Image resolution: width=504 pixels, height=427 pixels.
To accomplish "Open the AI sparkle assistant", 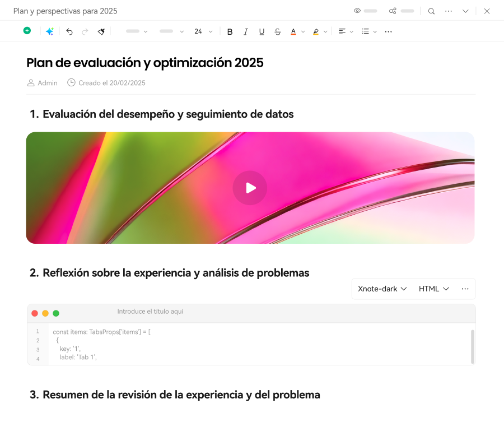I will pos(49,31).
